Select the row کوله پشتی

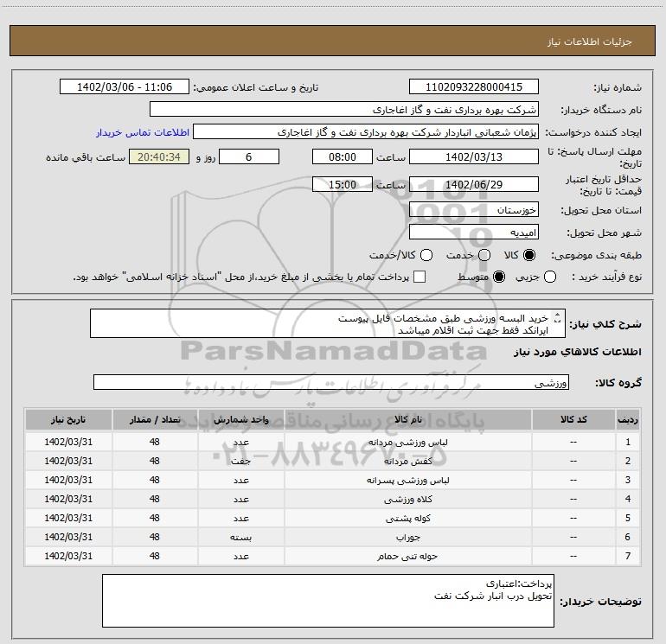333,518
